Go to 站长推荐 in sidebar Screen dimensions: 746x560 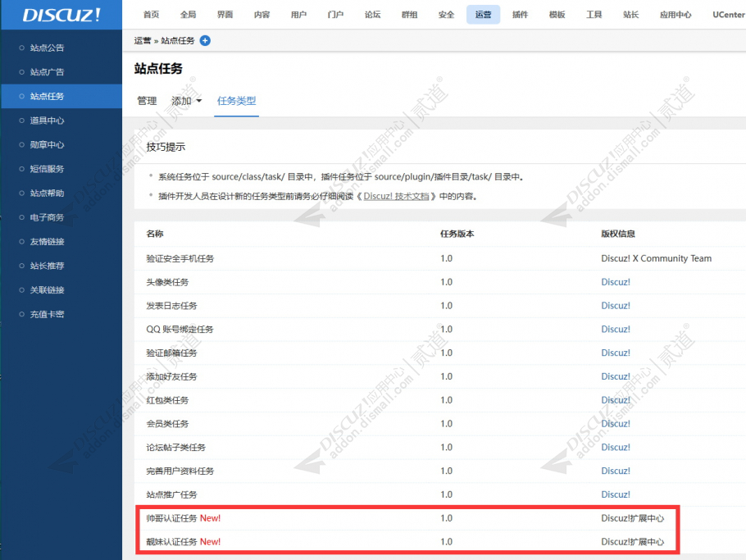coord(47,266)
